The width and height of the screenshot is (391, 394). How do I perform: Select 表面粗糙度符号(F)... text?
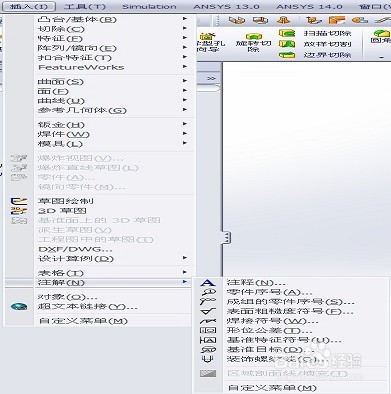[x=290, y=311]
